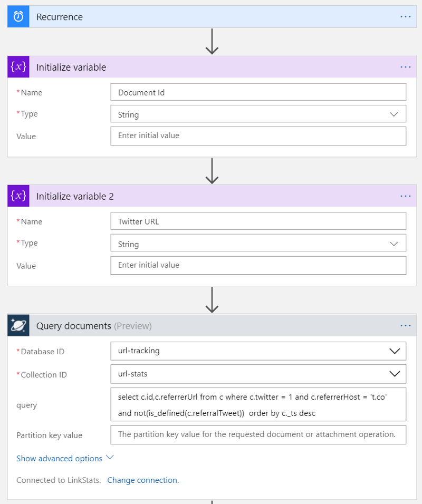
Task: Click the arrow connector below Recurrence
Action: point(212,41)
